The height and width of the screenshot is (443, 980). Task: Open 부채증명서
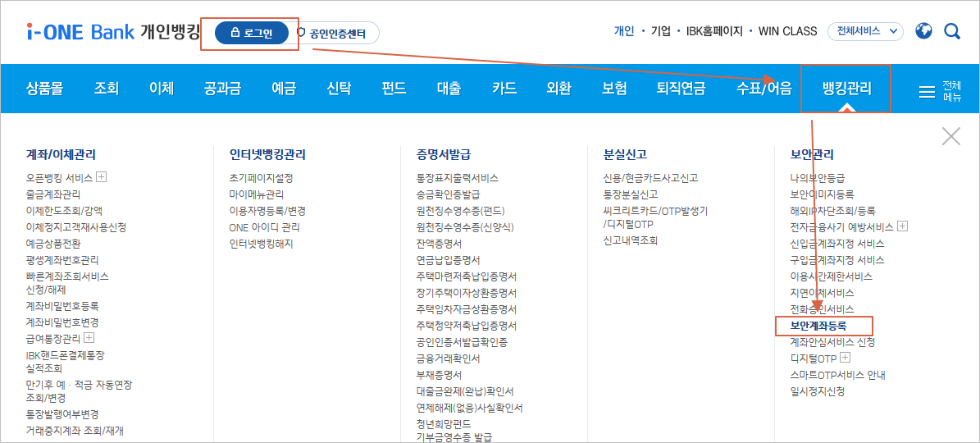click(440, 375)
